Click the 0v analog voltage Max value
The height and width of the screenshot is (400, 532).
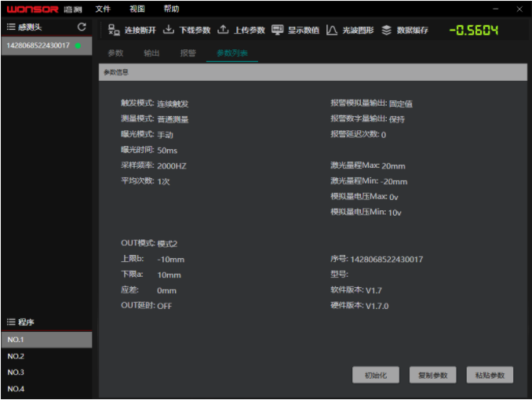[x=394, y=197]
